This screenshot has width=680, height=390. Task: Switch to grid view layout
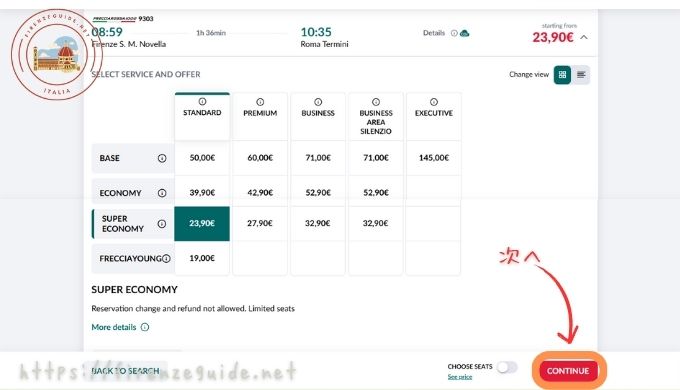click(x=562, y=75)
